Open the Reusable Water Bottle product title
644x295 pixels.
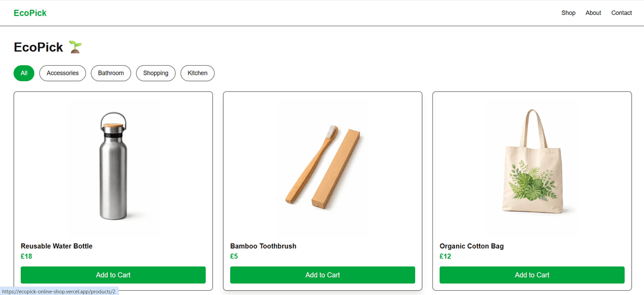click(x=57, y=246)
